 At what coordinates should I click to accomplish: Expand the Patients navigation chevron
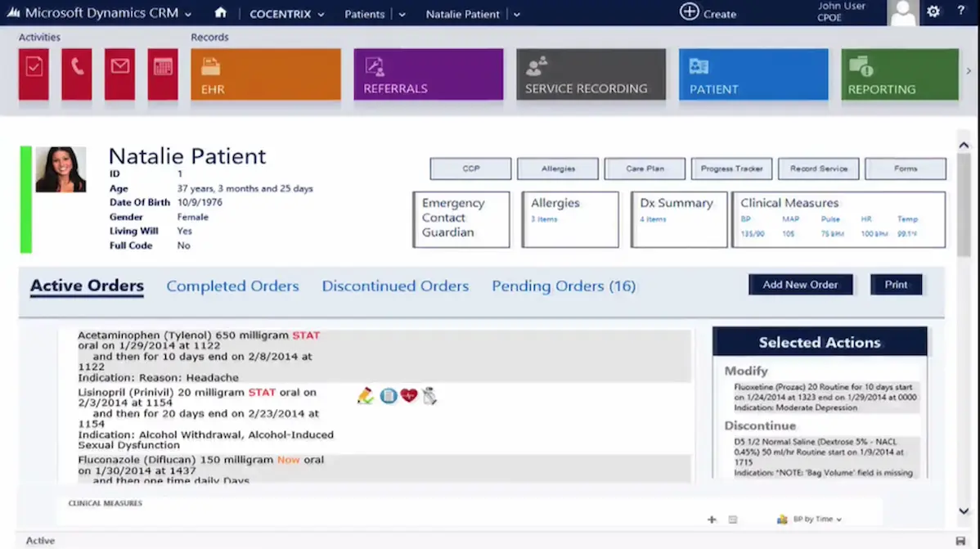click(402, 13)
